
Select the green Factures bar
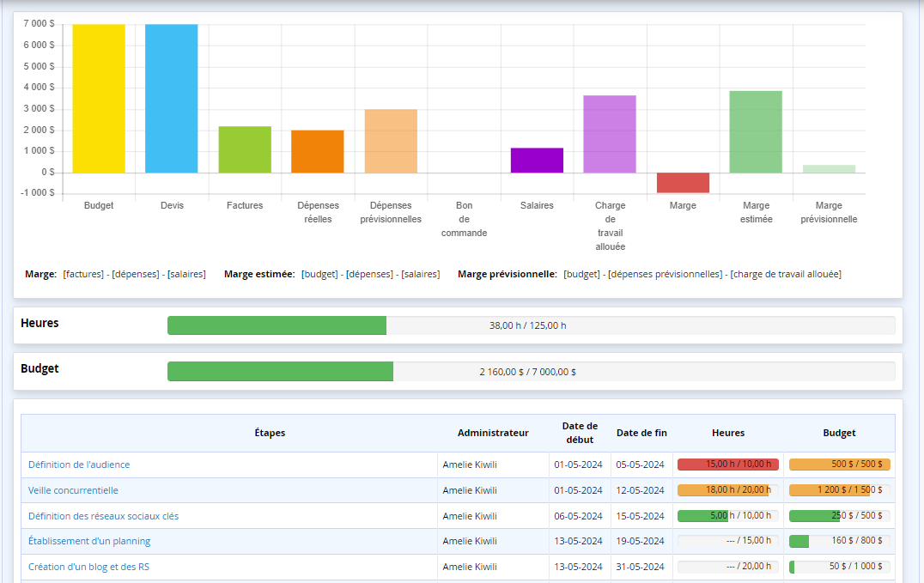[245, 149]
